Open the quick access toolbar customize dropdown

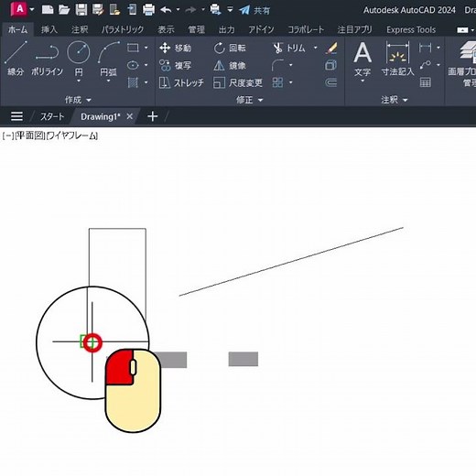[230, 10]
